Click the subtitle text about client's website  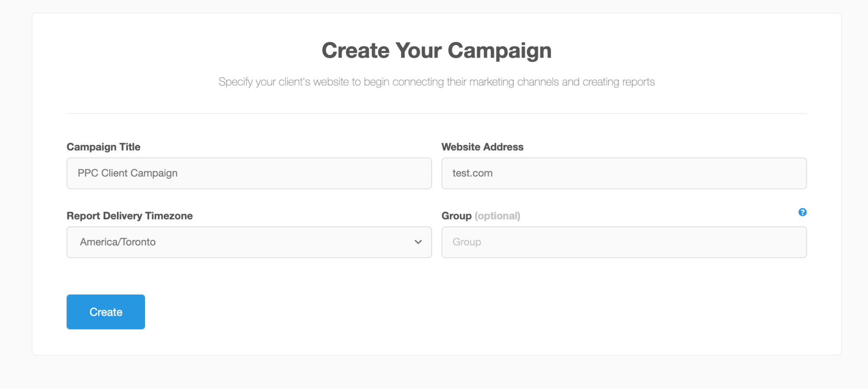(x=436, y=82)
